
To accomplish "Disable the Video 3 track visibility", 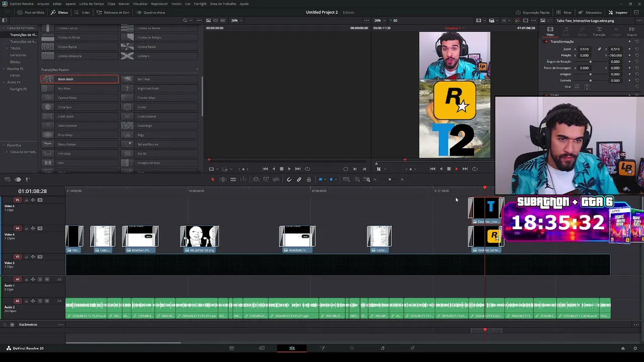I will (x=40, y=257).
